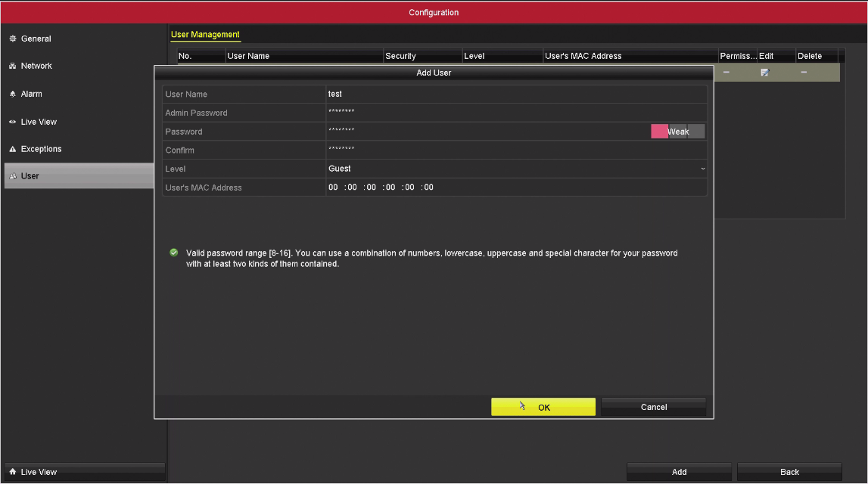868x484 pixels.
Task: Click the Back button
Action: tap(789, 472)
